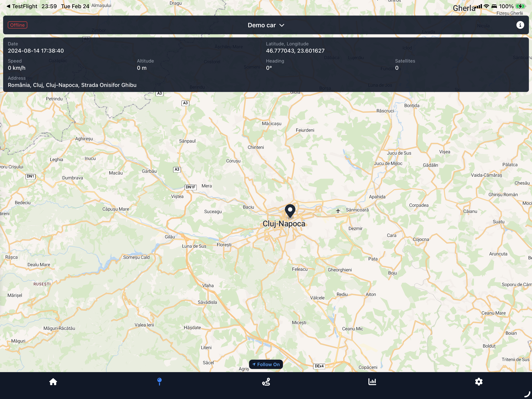532x399 pixels.
Task: Click the Căpușu Mare label
Action: click(x=116, y=209)
